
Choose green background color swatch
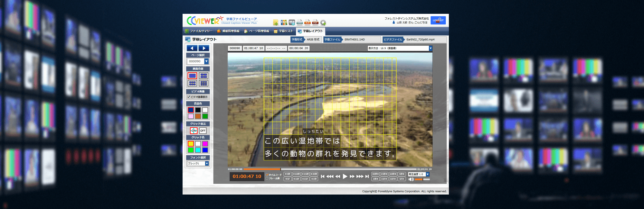coord(205,116)
